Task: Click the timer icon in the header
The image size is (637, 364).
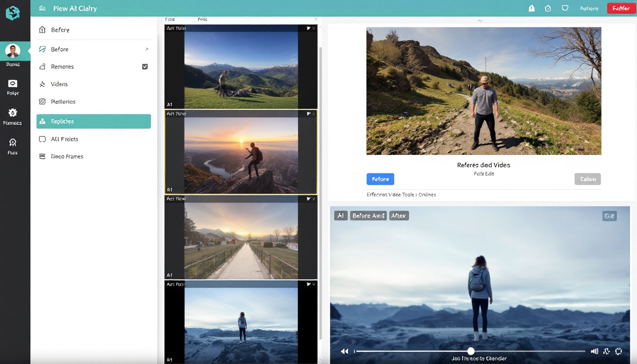Action: point(548,8)
